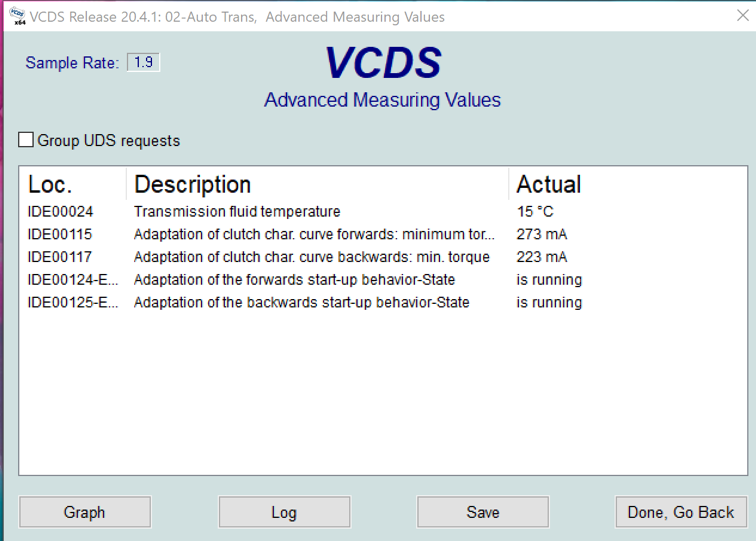The width and height of the screenshot is (756, 541).
Task: Click backwards start-up behavior-State description
Action: (x=301, y=302)
